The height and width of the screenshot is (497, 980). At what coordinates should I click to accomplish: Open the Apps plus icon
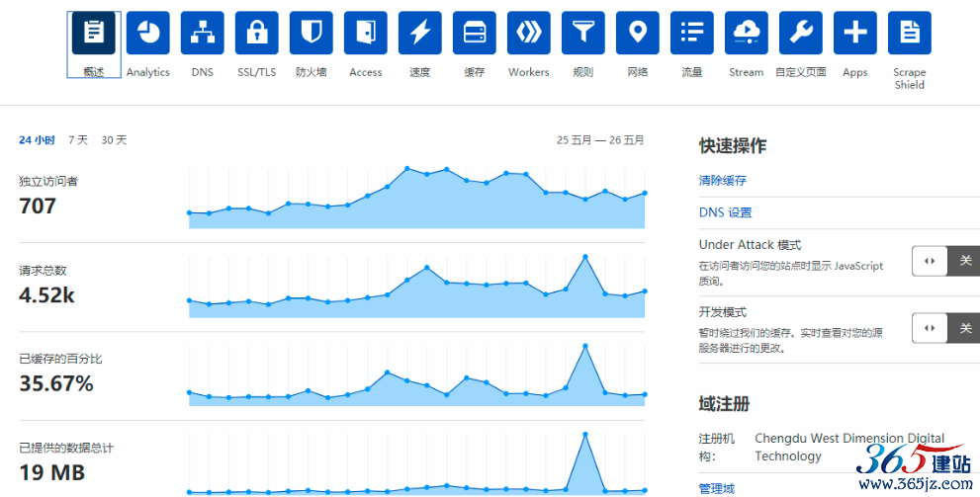[x=855, y=33]
